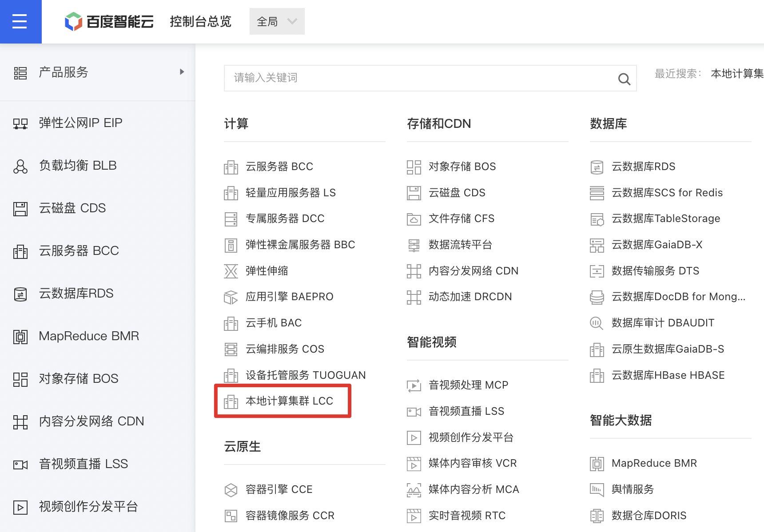Click 云数据库RDS icon under 数据库
The image size is (764, 532).
tap(597, 167)
